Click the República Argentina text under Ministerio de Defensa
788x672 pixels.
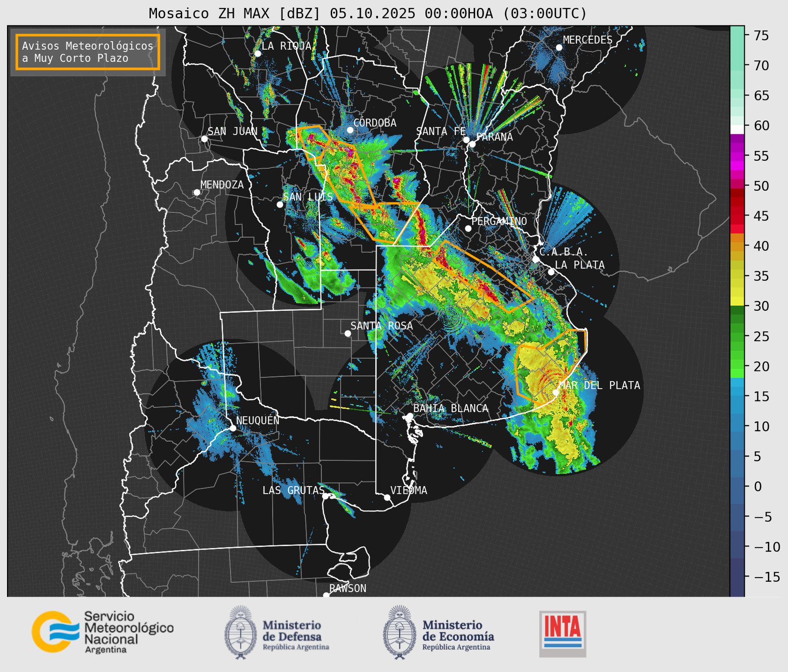point(296,647)
